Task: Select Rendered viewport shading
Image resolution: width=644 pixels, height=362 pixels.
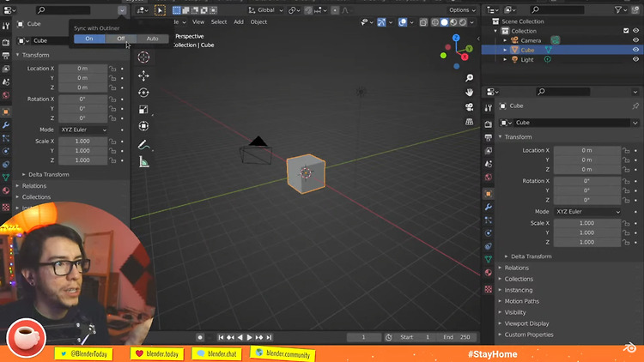Action: click(x=463, y=22)
